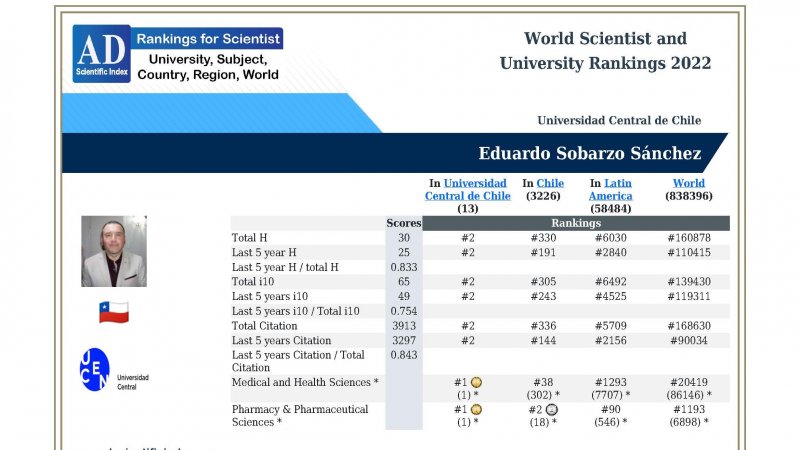
Task: Click gold medal in Medical and Health Sciences row
Action: tap(477, 382)
